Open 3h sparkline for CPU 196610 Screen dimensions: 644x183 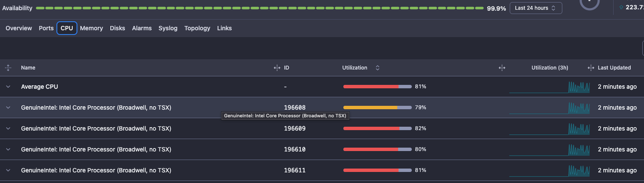tap(550, 150)
